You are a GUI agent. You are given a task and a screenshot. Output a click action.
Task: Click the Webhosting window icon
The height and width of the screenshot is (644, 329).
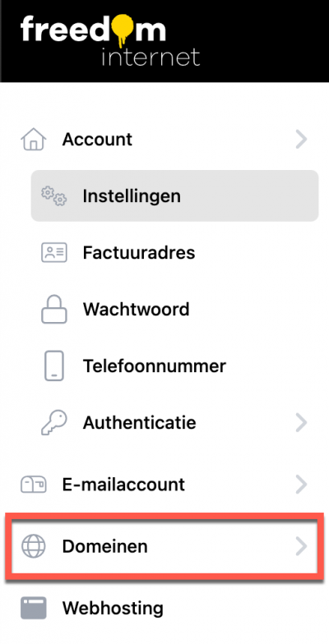[x=33, y=608]
